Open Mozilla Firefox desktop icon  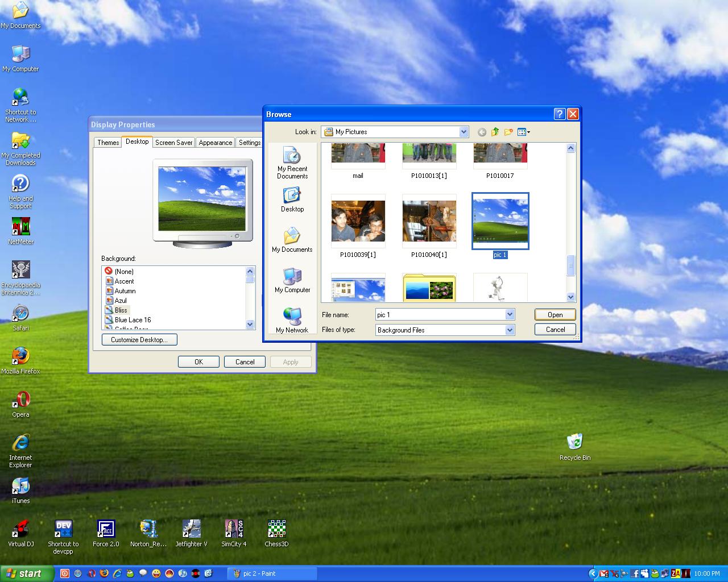[20, 361]
